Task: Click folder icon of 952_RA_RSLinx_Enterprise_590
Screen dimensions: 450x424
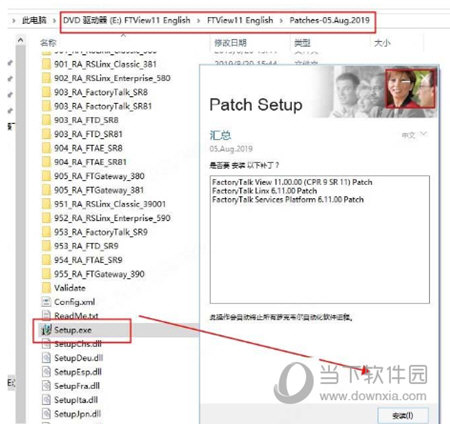Action: [46, 218]
